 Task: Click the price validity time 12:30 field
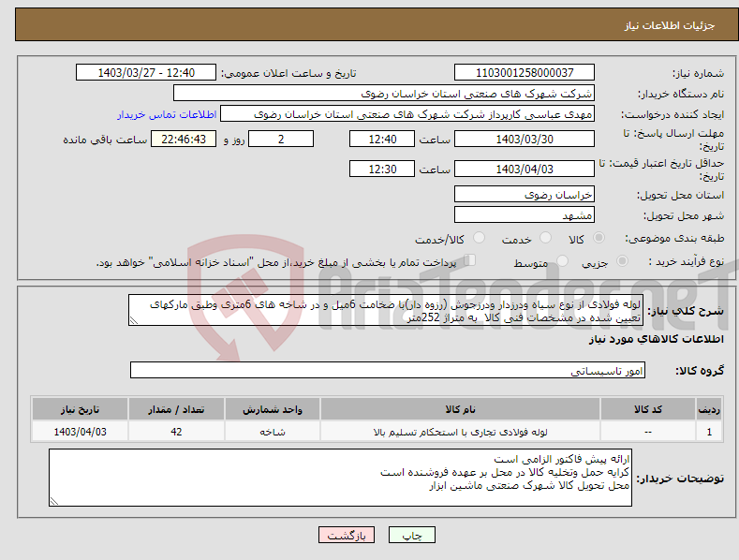tap(382, 169)
